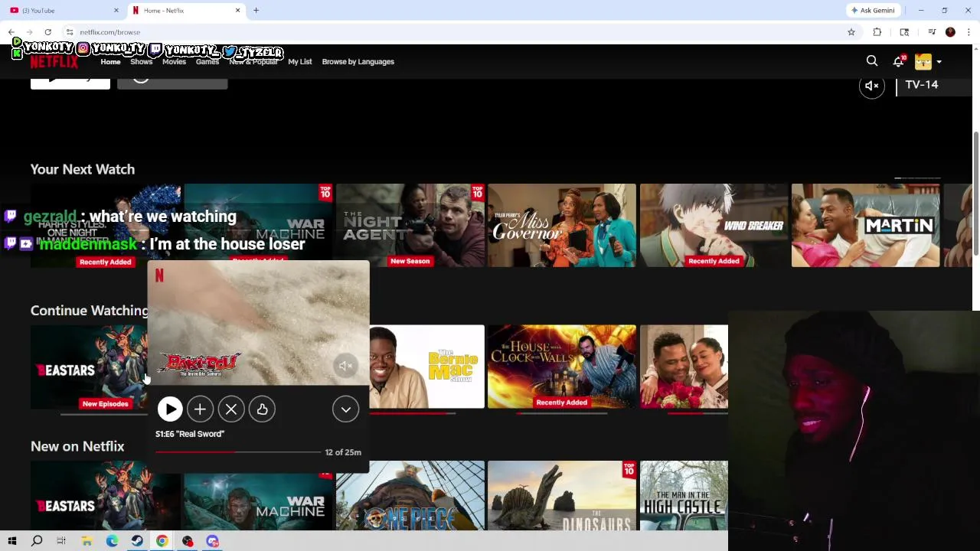The height and width of the screenshot is (551, 980).
Task: Open Netflix search
Action: [872, 61]
